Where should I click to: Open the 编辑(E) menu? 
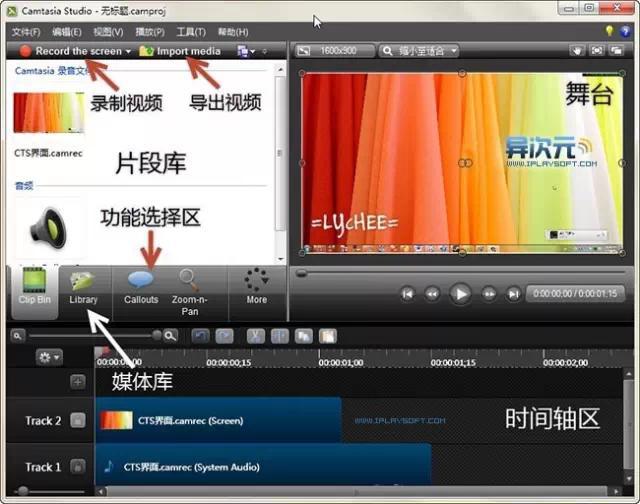coord(67,32)
